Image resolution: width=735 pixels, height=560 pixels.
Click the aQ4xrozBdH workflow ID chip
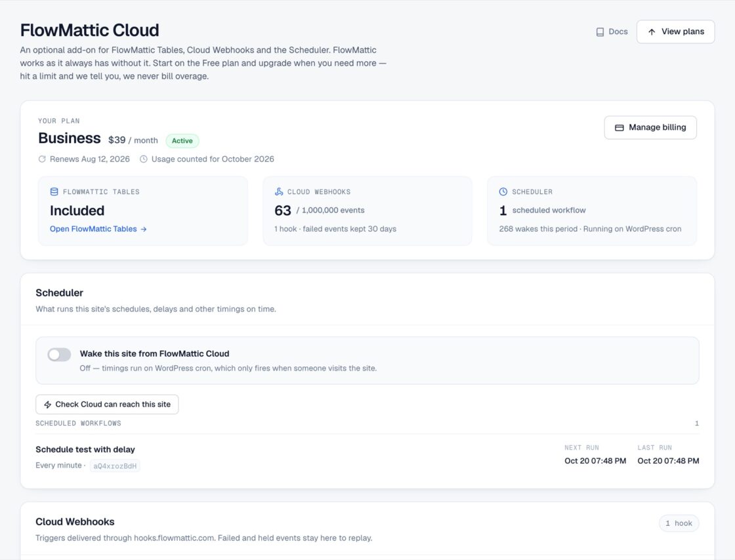point(115,466)
